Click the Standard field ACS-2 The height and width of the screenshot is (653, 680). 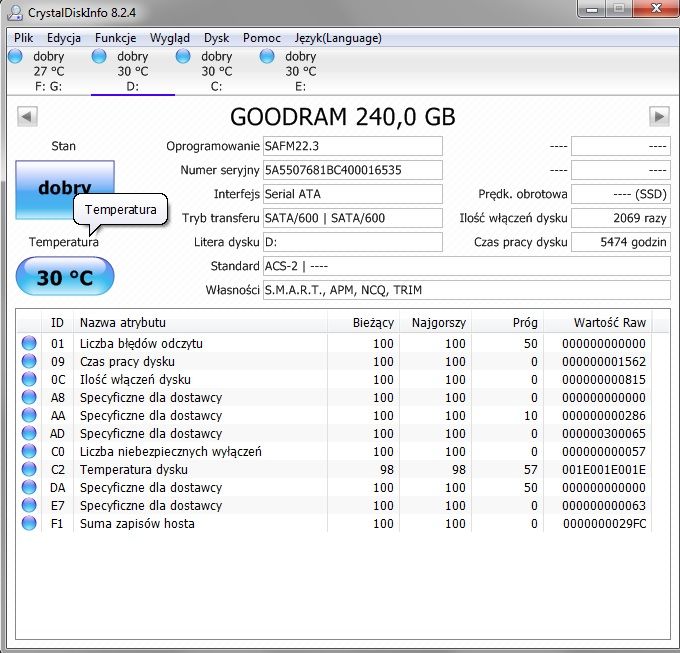(467, 266)
